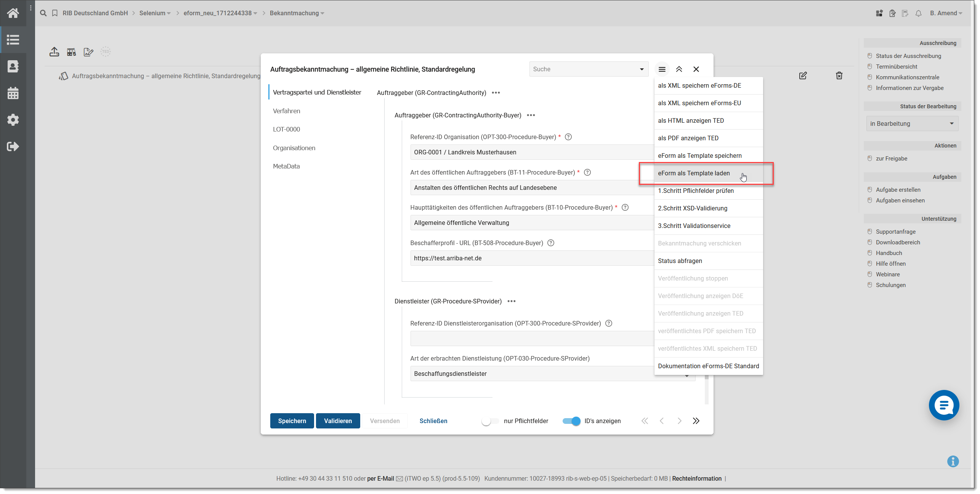The width and height of the screenshot is (980, 494).
Task: Open the Handbuch link in Unterstützung
Action: coord(889,253)
